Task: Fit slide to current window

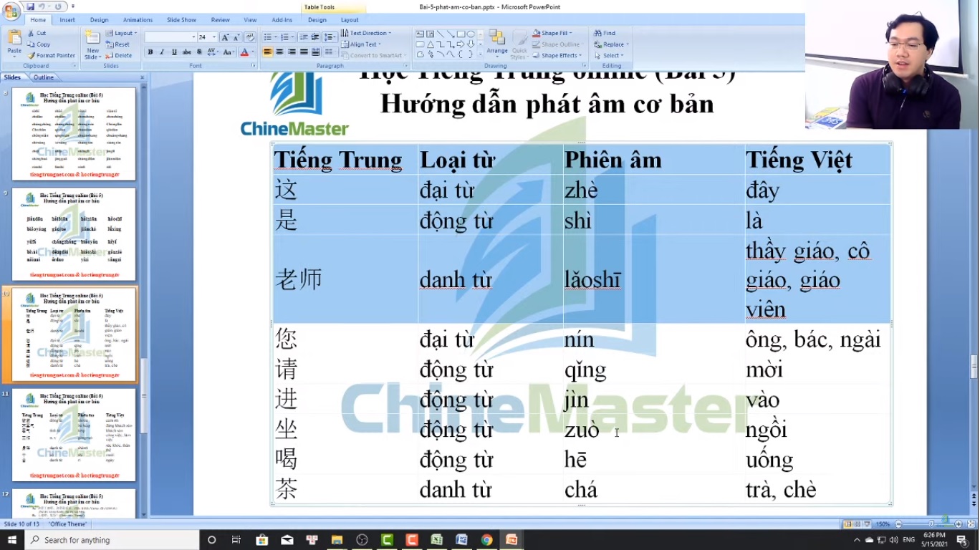Action: 972,524
